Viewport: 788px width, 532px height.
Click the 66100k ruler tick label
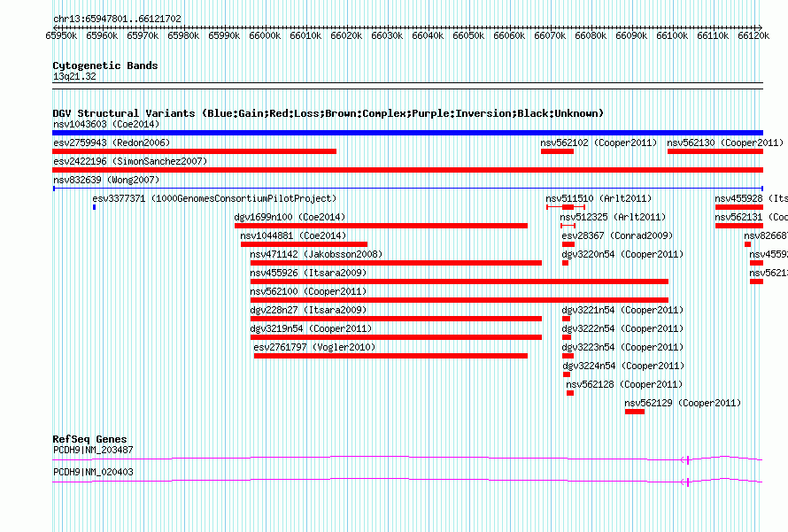(672, 35)
